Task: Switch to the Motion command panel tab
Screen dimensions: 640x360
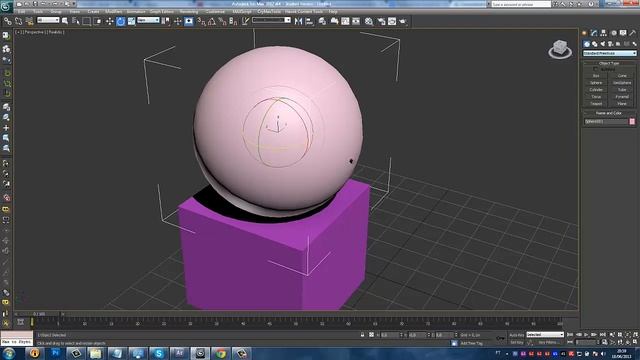Action: (613, 33)
